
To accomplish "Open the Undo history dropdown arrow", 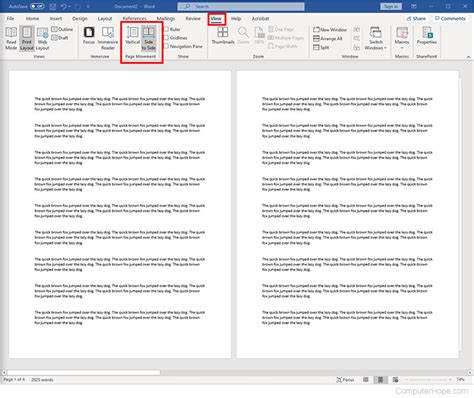I will 69,6.
